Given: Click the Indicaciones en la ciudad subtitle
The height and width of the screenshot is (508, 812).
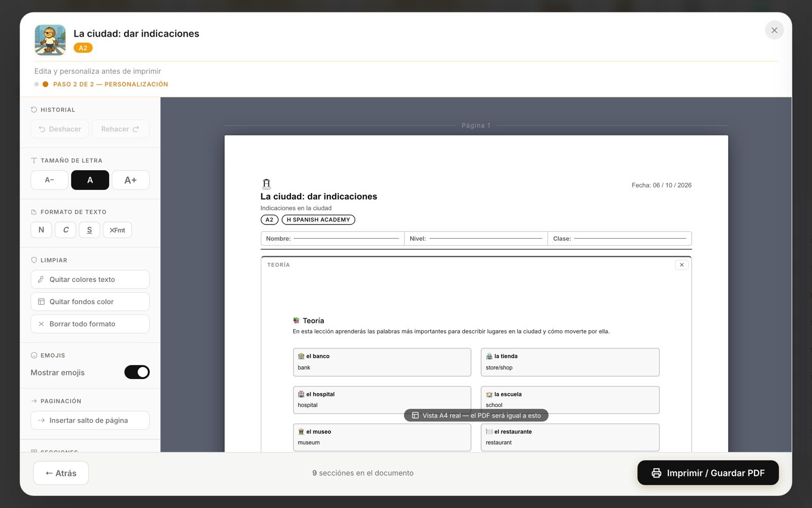Looking at the screenshot, I should 296,208.
